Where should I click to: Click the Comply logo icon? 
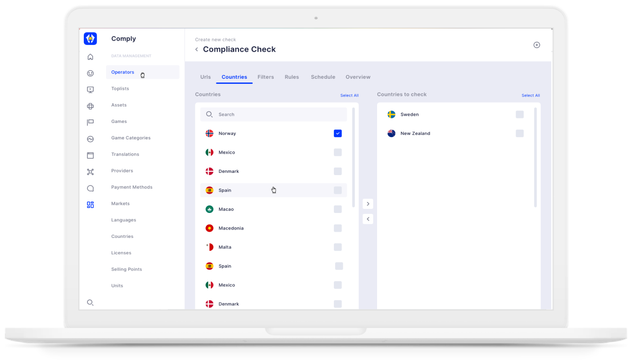90,39
